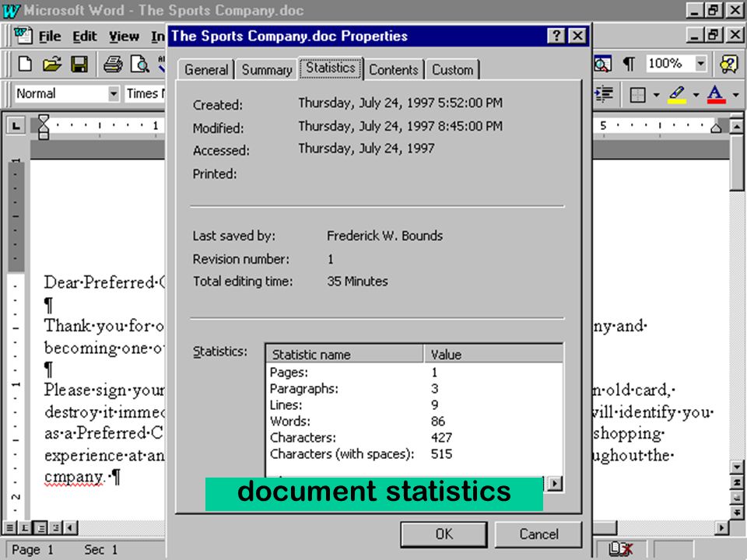
Task: Open the Highlight color dropdown arrow
Action: coord(696,95)
